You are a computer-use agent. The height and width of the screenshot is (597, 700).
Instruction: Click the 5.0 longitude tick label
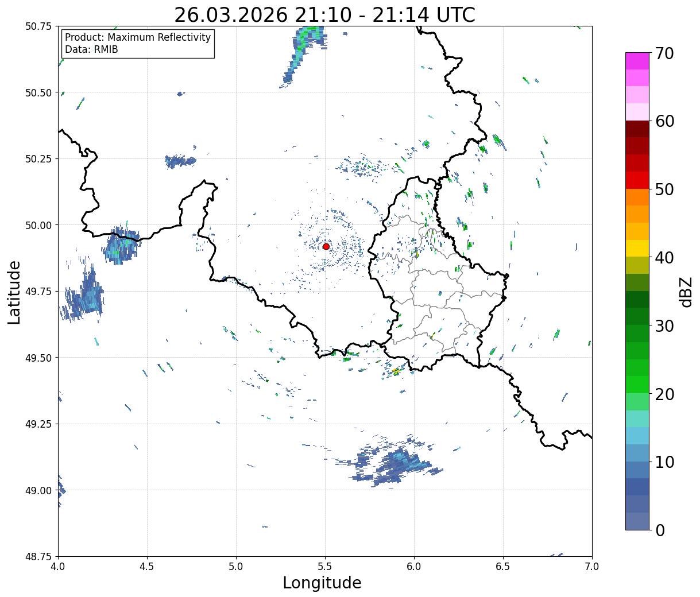tap(236, 566)
